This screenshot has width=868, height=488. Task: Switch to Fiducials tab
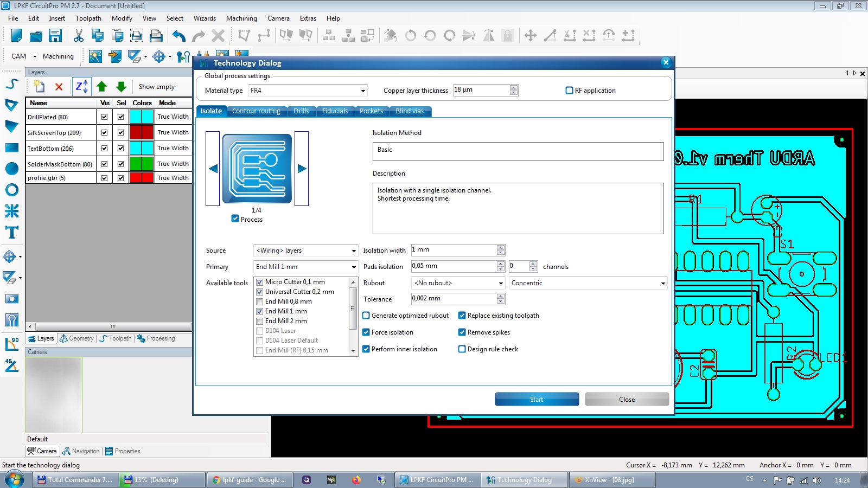[x=335, y=111]
